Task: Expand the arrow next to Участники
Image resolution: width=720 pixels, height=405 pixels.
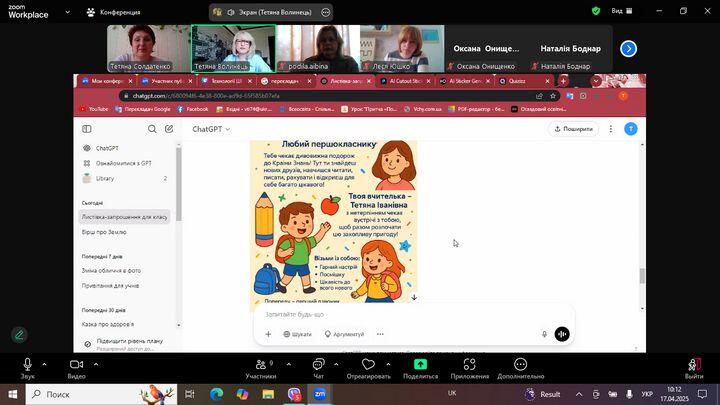Action: (289, 365)
